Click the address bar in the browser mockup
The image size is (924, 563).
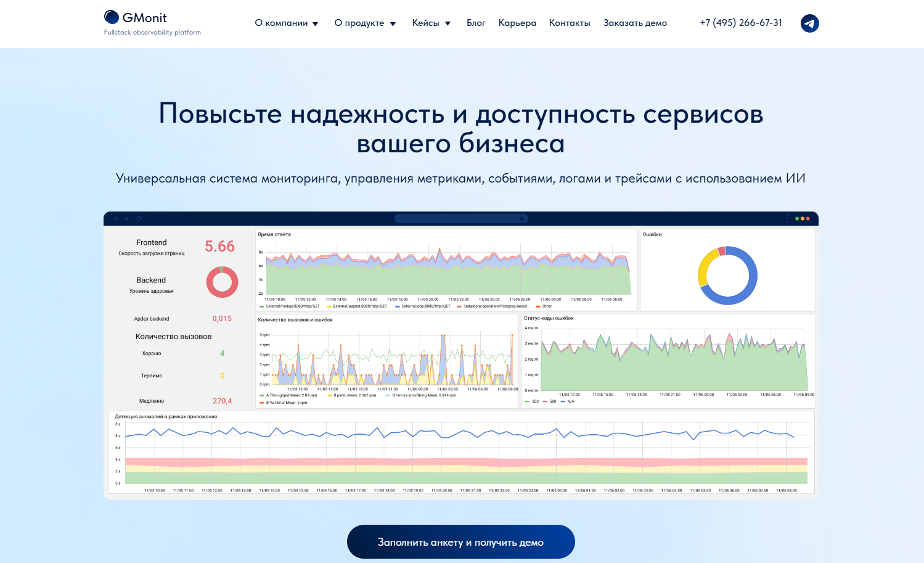click(x=461, y=218)
